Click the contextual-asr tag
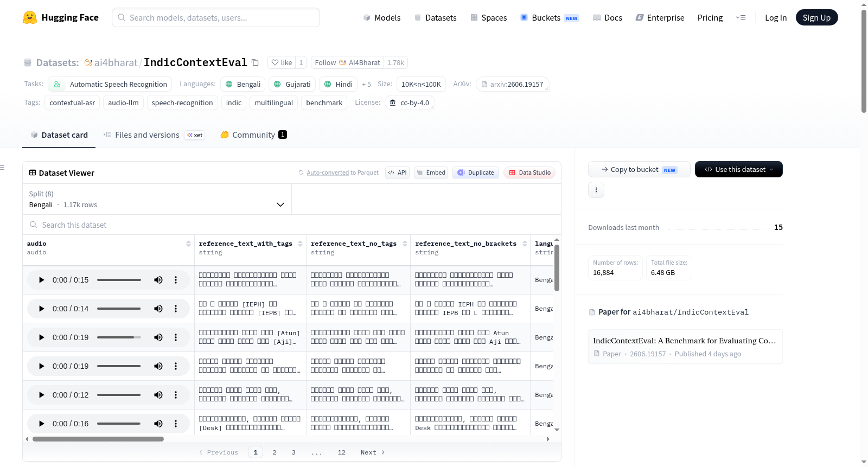The width and height of the screenshot is (868, 467). tap(72, 103)
